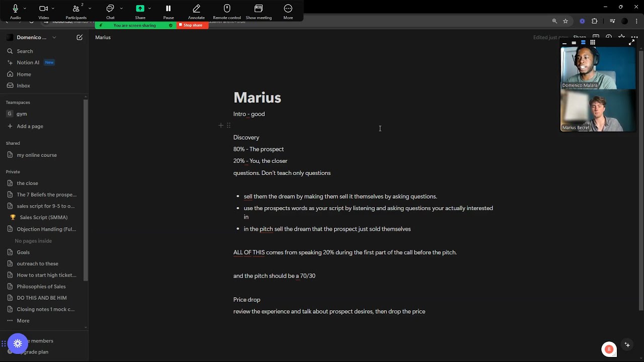Switch Zoom video panel to gallery grid view

[593, 43]
